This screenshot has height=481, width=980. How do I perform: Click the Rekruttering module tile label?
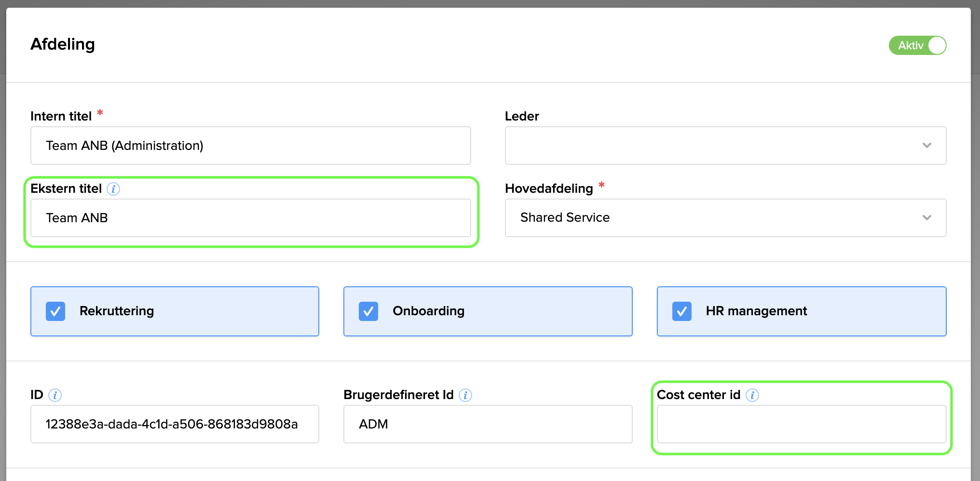117,311
